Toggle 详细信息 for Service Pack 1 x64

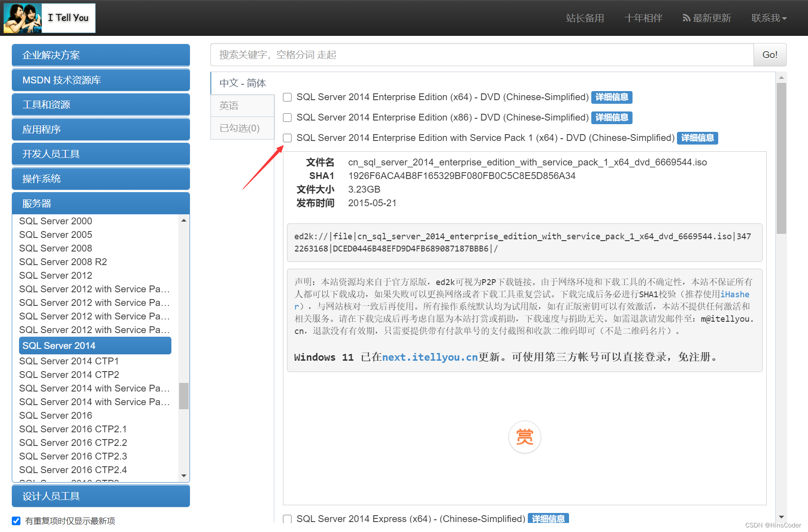coord(697,138)
